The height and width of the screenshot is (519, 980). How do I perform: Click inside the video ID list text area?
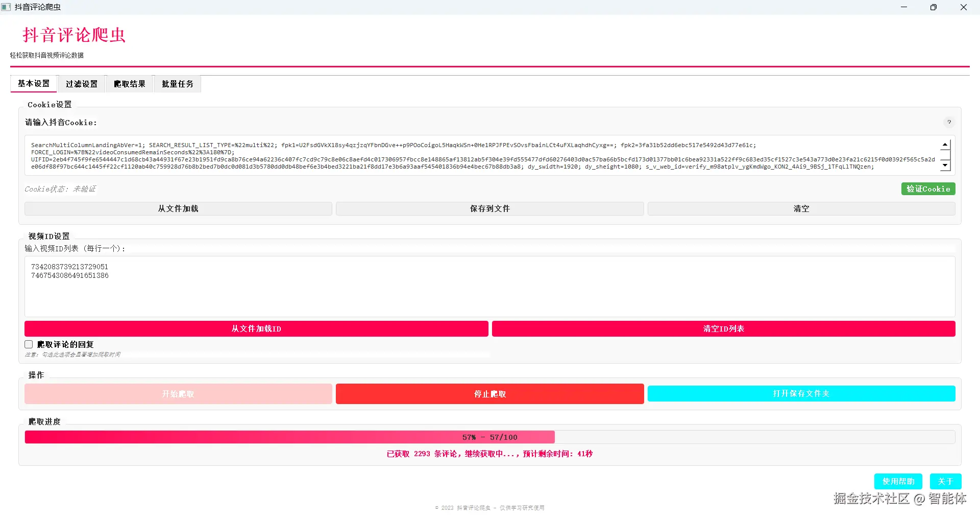coord(490,287)
